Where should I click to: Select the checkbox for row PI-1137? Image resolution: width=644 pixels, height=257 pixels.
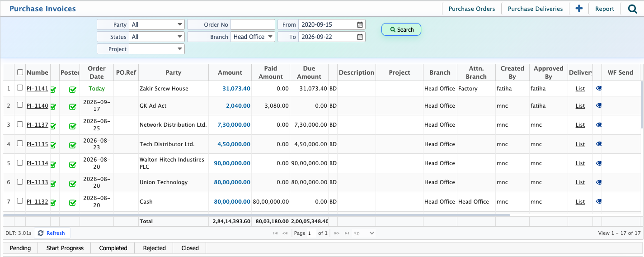click(20, 124)
